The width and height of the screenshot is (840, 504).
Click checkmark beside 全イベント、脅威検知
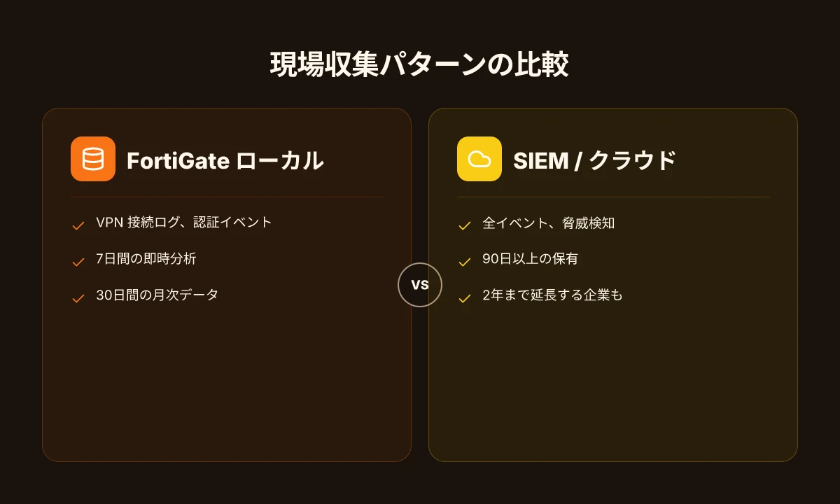464,225
